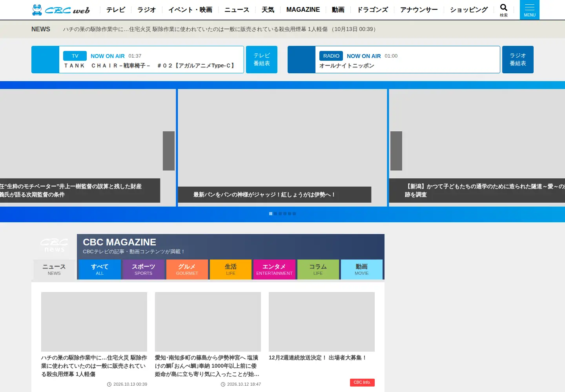Select the コラム tab
This screenshot has width=565, height=392.
click(318, 269)
